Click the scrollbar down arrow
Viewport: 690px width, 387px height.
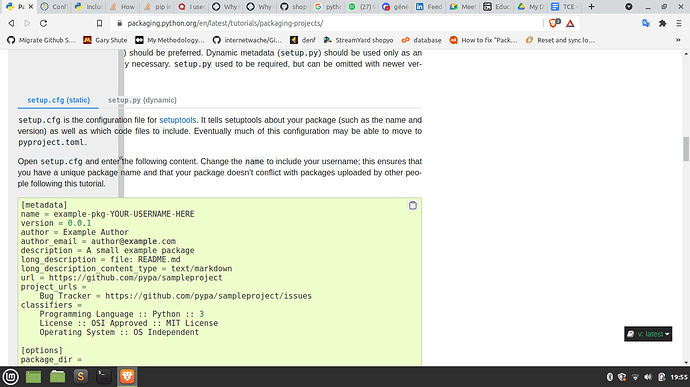pyautogui.click(x=686, y=362)
